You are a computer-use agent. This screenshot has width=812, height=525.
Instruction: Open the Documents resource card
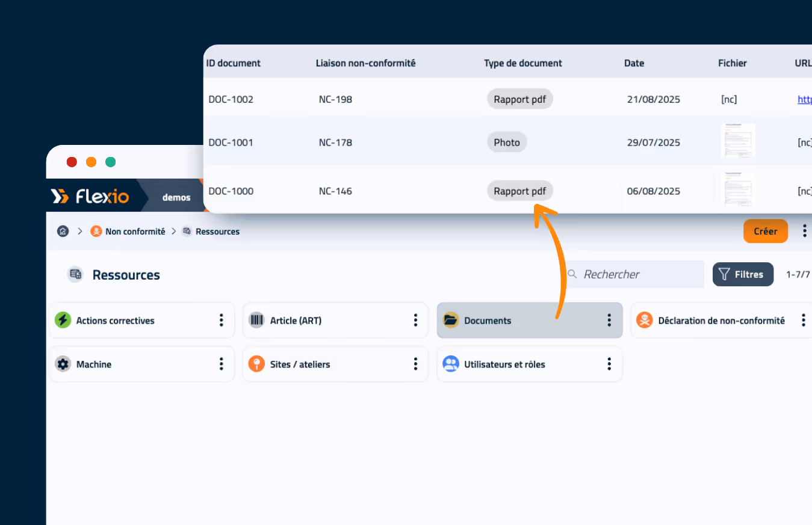pos(530,320)
